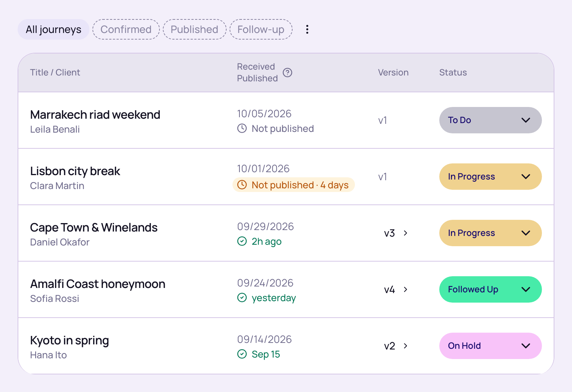This screenshot has width=572, height=392.
Task: Open the Kyoto in spring journey
Action: click(70, 340)
